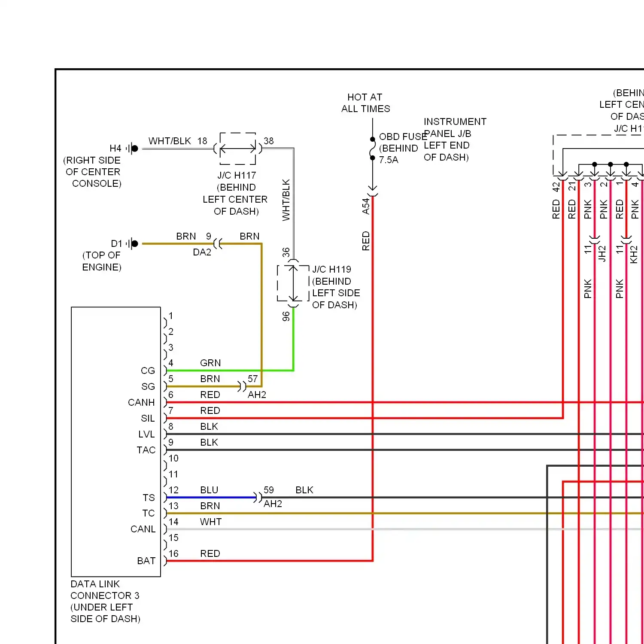The height and width of the screenshot is (644, 644).
Task: Select the D1 ground label
Action: coord(116,243)
